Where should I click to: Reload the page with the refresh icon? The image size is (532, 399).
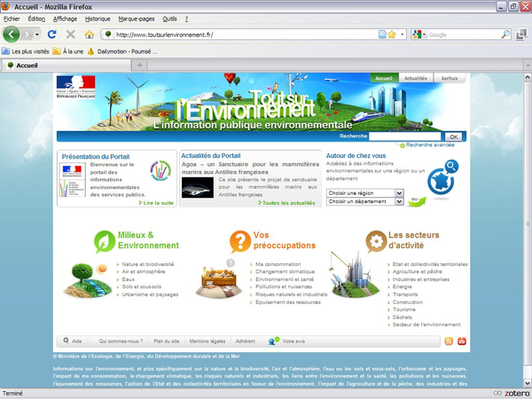52,35
